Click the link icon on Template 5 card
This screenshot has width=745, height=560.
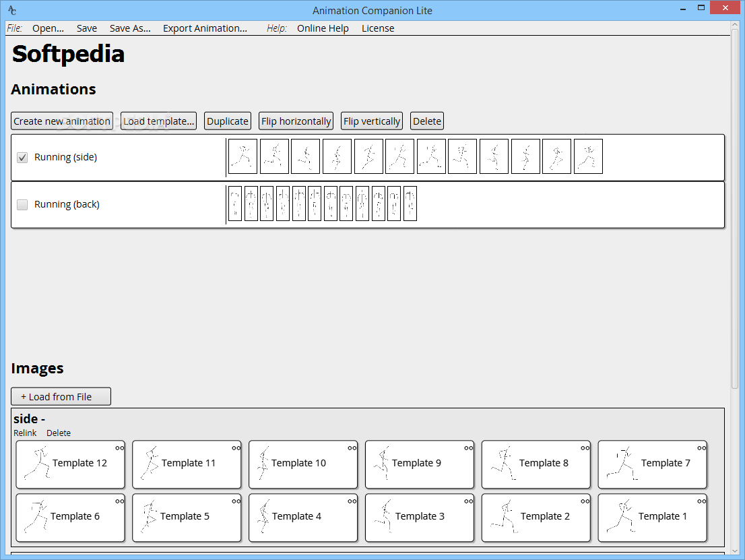(236, 501)
